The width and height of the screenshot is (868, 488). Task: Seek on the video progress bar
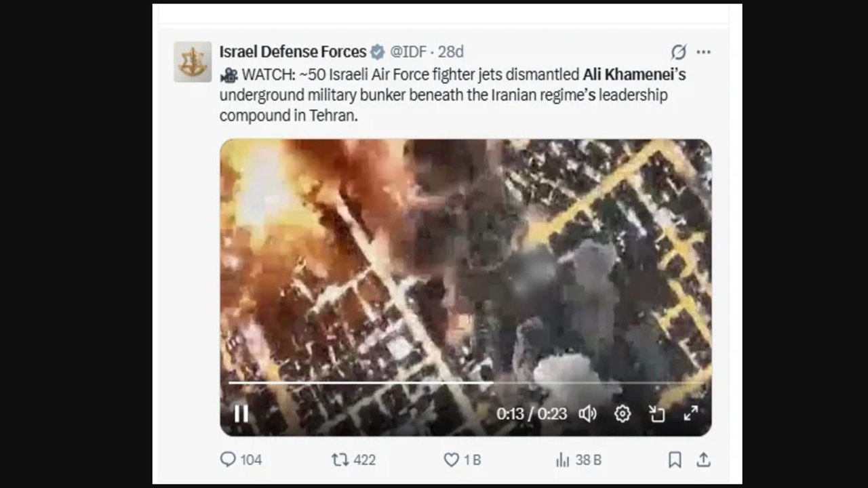[465, 383]
